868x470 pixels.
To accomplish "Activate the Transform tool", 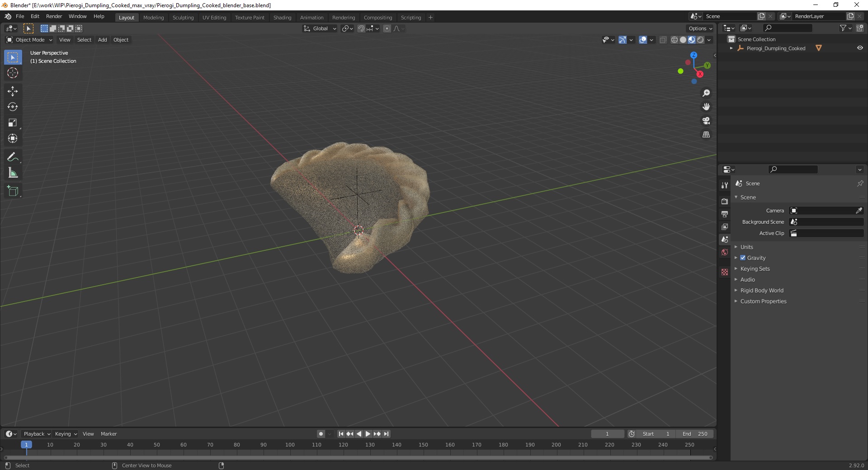I will [13, 139].
